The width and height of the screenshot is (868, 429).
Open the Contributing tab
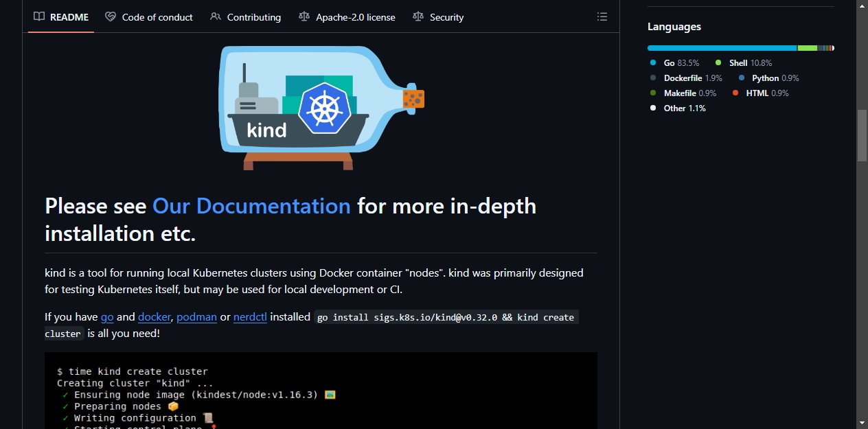(246, 17)
